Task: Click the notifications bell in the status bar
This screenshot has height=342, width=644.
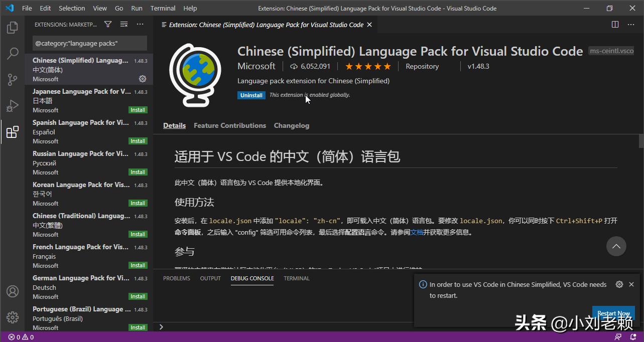Action: [x=632, y=336]
